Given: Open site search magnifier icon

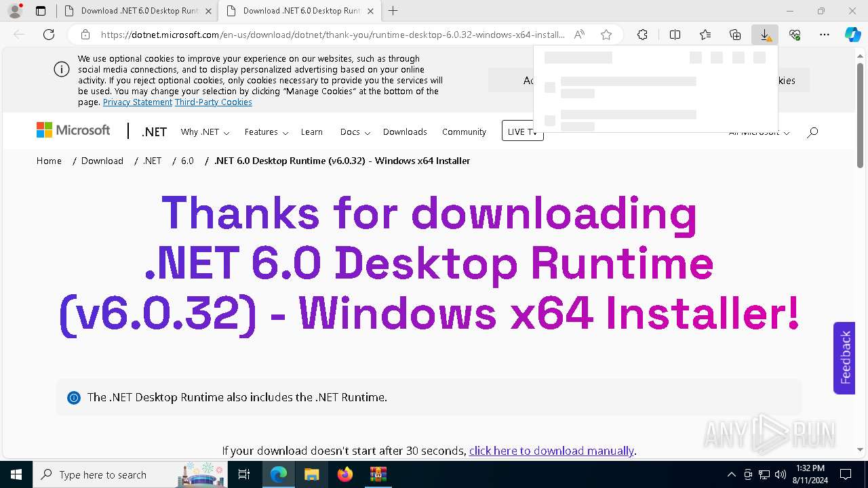Looking at the screenshot, I should pos(812,132).
